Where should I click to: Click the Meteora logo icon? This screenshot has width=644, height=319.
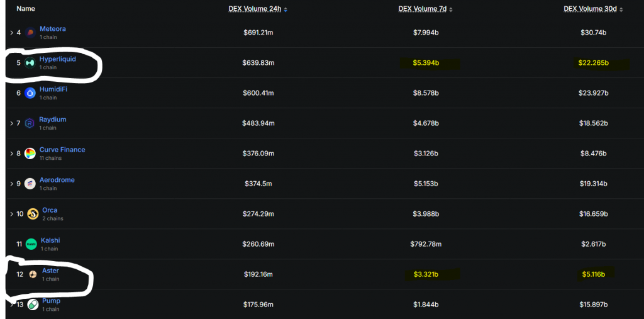coord(30,33)
